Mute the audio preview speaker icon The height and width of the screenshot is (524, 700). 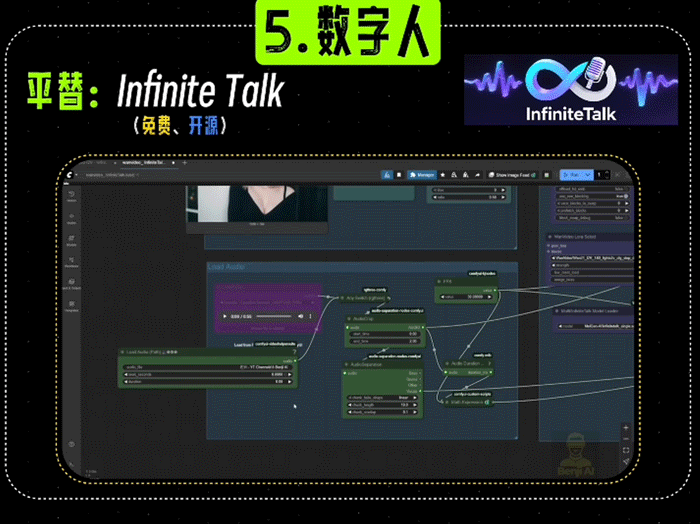pyautogui.click(x=300, y=316)
